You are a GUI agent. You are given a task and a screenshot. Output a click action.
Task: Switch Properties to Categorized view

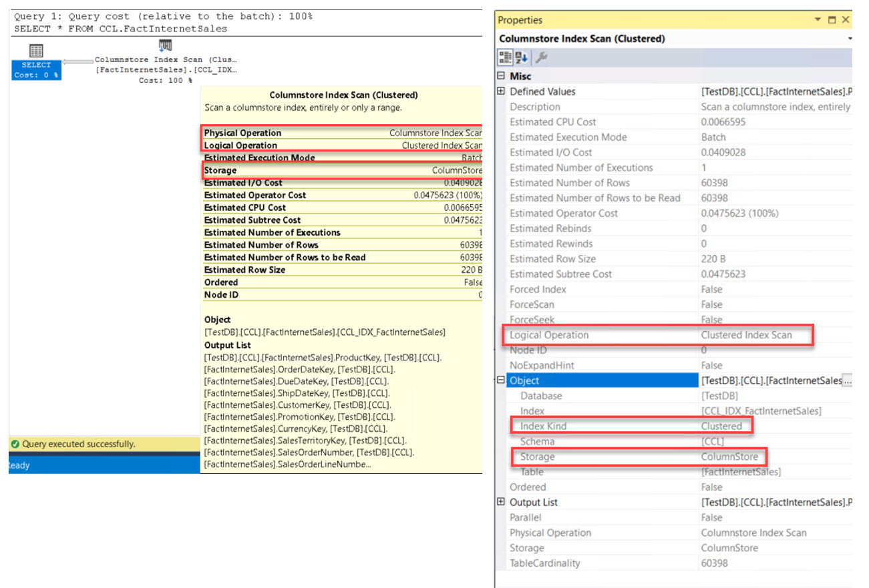[506, 58]
